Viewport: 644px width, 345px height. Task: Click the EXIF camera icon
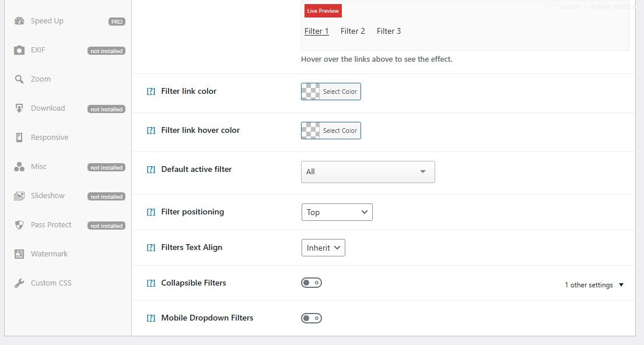[19, 50]
